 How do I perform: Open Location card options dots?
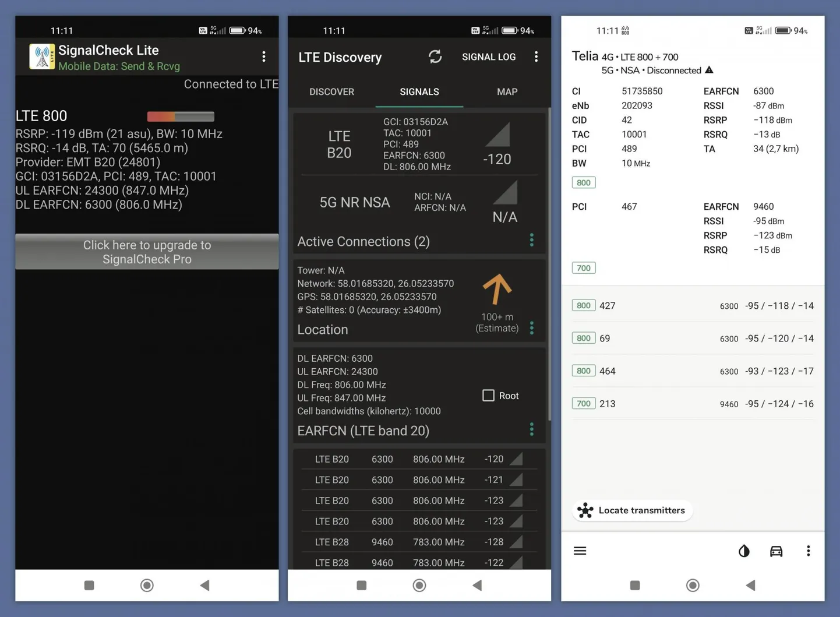(531, 328)
